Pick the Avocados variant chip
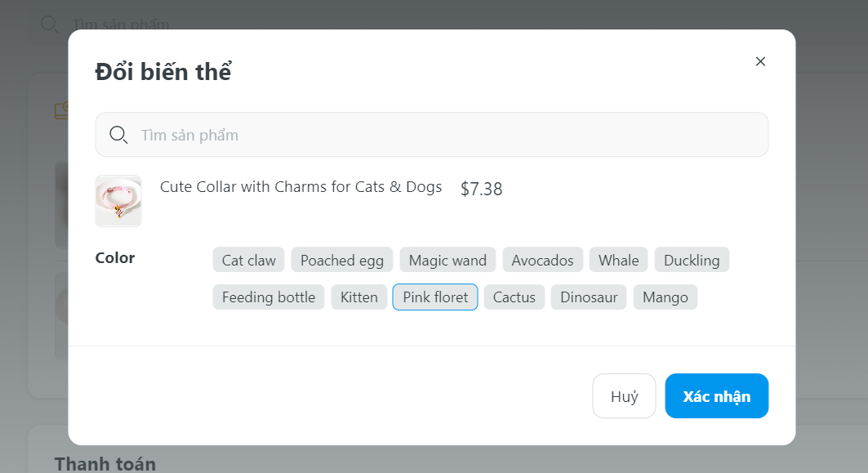 point(543,261)
